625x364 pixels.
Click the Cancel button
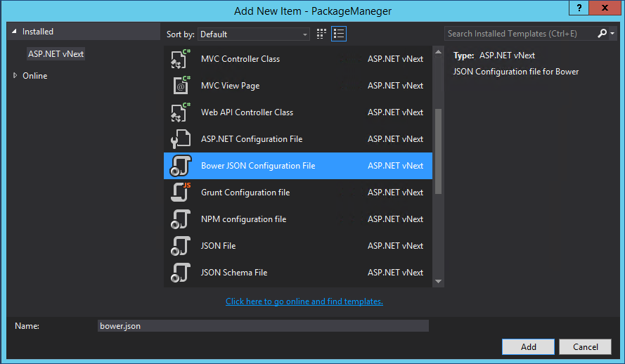pyautogui.click(x=585, y=347)
